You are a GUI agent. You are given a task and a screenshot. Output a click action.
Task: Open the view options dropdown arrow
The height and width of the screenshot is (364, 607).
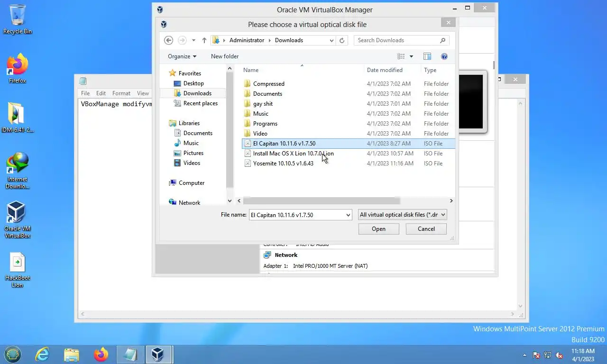point(411,56)
